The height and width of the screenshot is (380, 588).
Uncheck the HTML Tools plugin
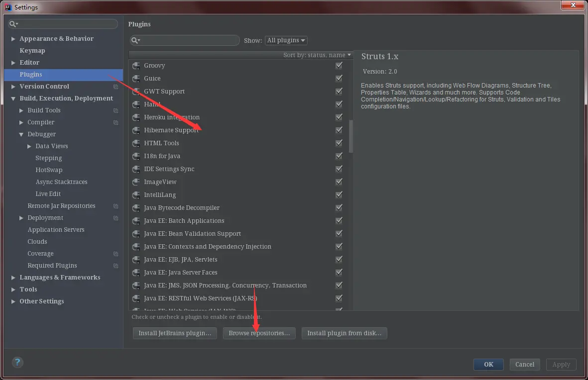(x=339, y=143)
